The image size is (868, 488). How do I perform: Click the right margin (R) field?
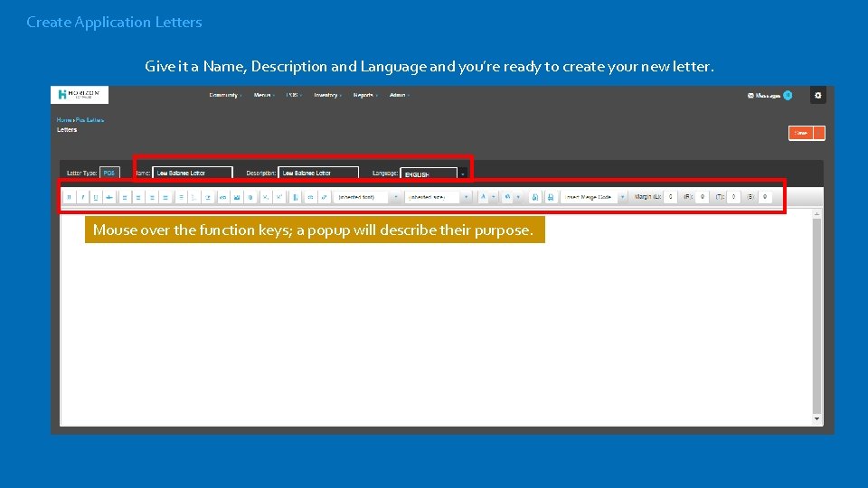702,197
